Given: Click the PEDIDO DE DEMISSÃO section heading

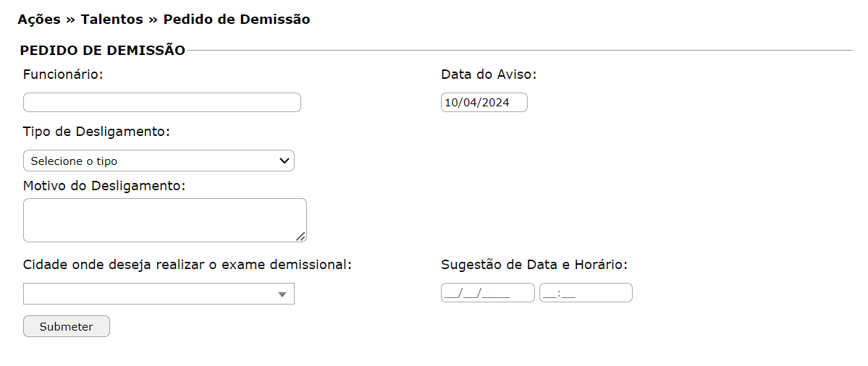Looking at the screenshot, I should [102, 50].
